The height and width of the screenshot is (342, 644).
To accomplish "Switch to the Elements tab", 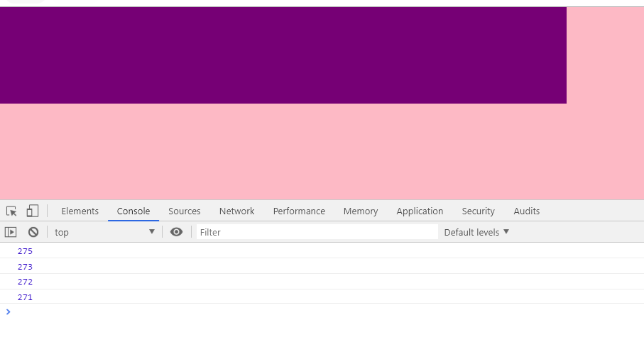I will (x=80, y=211).
